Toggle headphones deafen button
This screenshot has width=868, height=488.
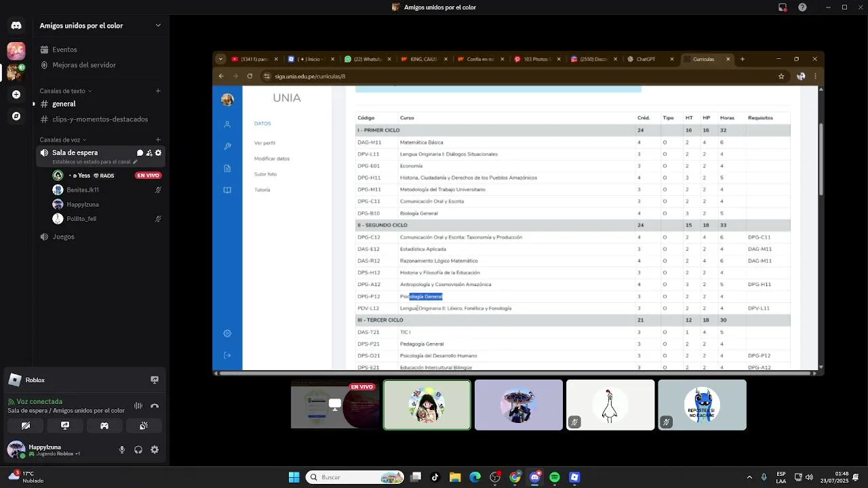click(138, 449)
